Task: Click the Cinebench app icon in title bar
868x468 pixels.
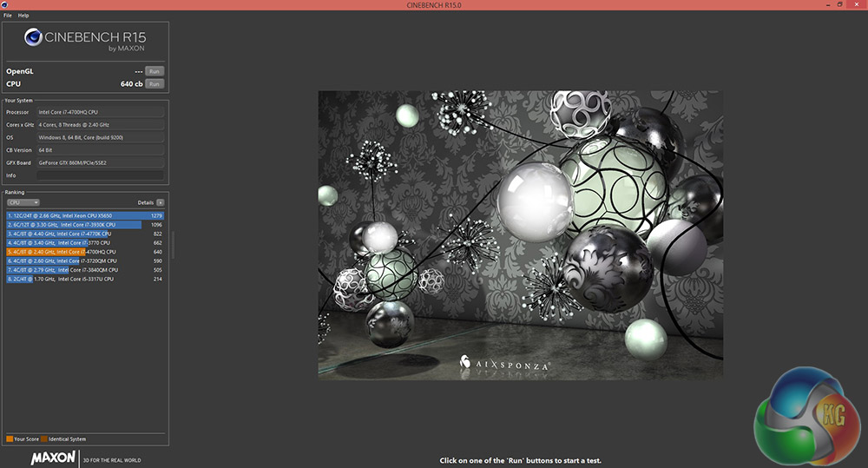Action: pos(4,5)
